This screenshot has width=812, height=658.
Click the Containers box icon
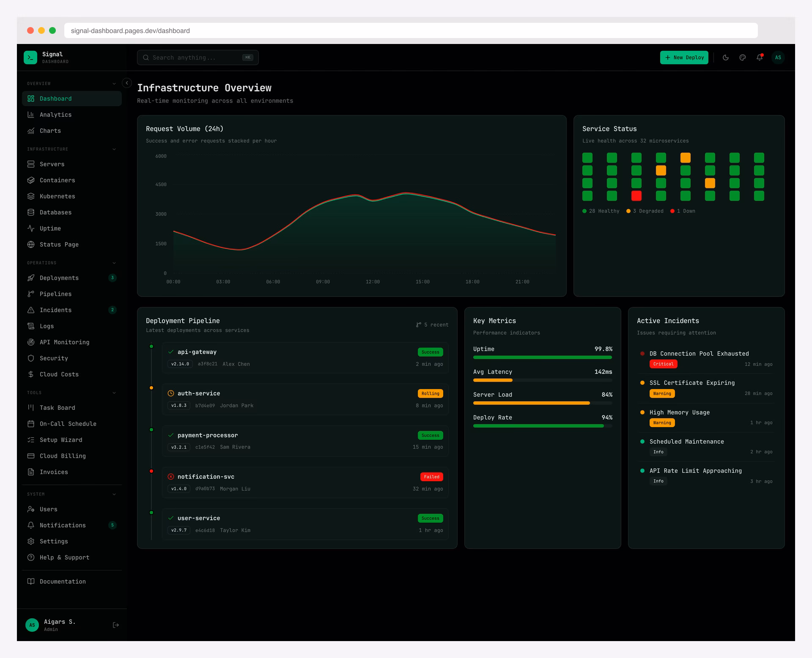[31, 180]
